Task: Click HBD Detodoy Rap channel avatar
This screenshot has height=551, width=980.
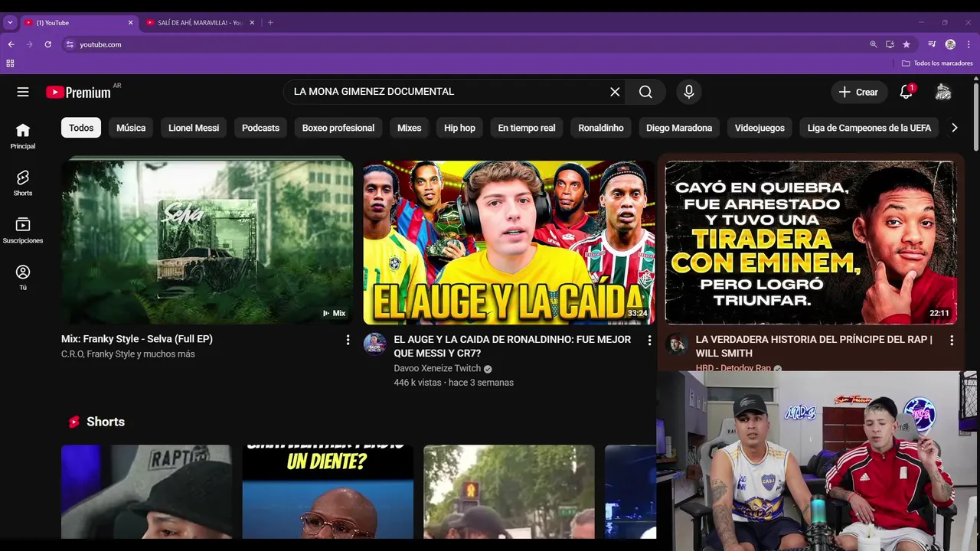Action: 677,344
